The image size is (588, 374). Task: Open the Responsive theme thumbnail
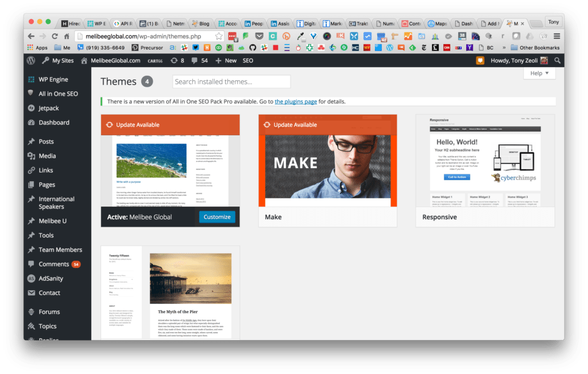tap(485, 161)
